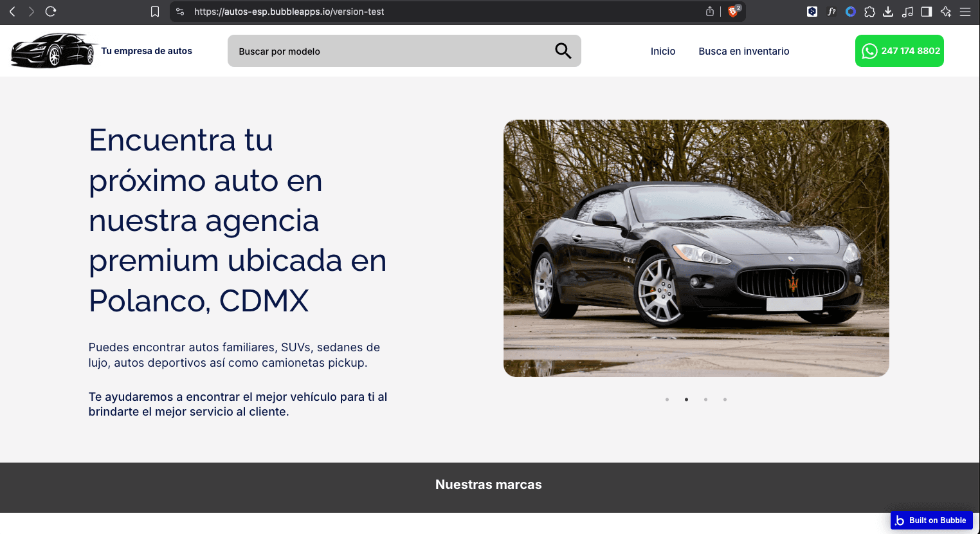The height and width of the screenshot is (534, 980).
Task: Select the fourth carousel dot
Action: (x=725, y=400)
